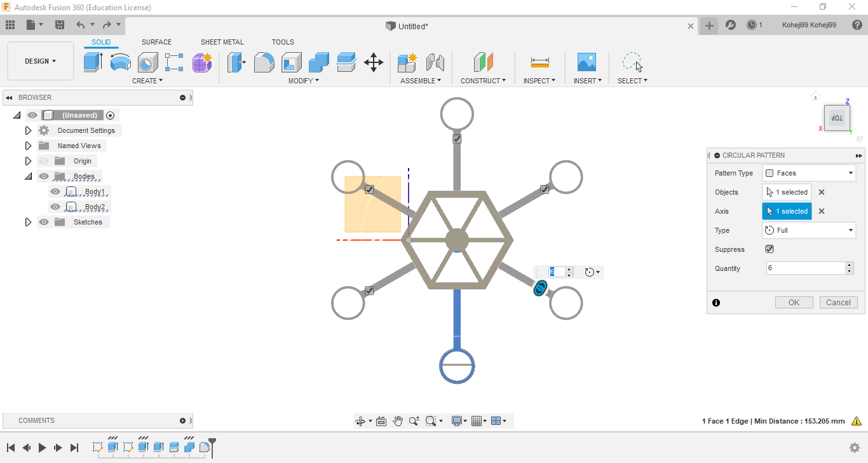
Task: Click the Redo arrow
Action: tap(107, 25)
